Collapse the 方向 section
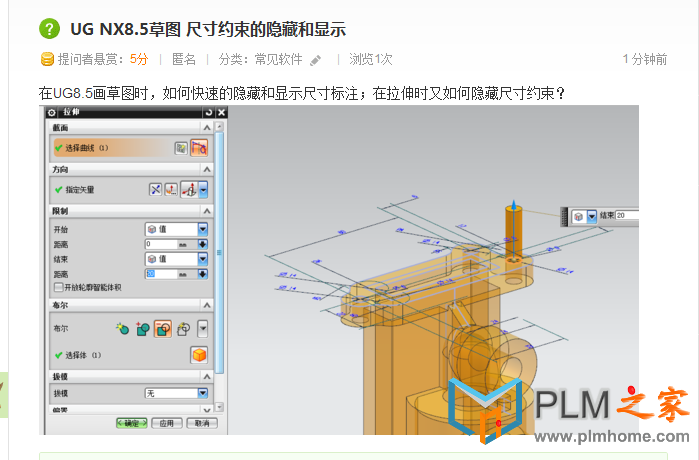This screenshot has height=460, width=699. point(207,169)
